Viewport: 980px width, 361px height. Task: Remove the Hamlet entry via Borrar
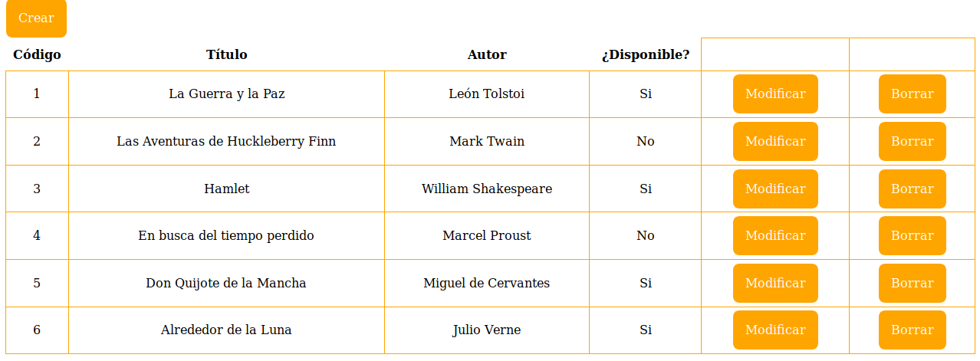click(x=912, y=189)
